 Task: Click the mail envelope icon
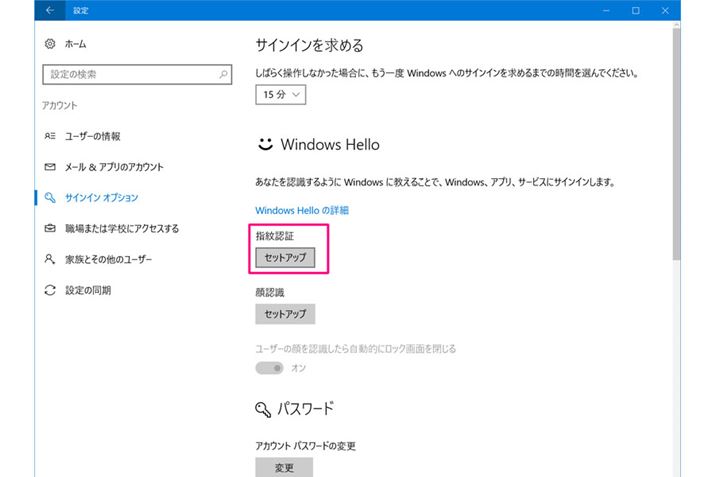pos(50,167)
